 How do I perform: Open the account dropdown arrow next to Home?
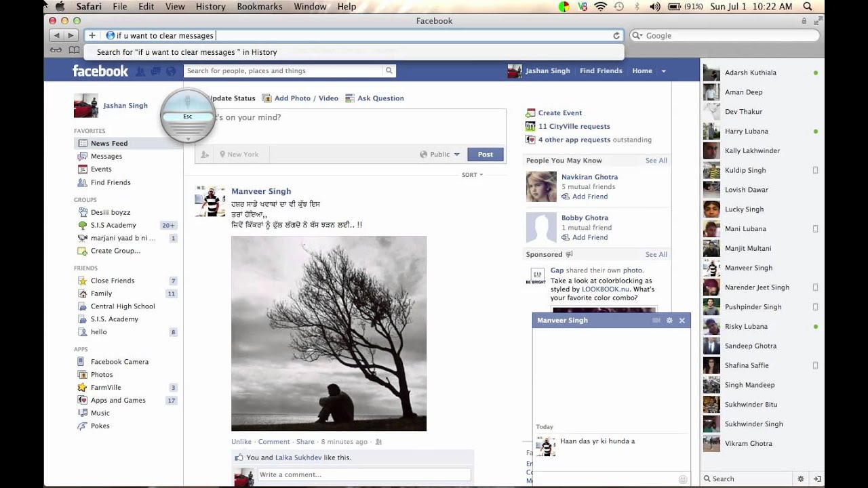(x=663, y=71)
